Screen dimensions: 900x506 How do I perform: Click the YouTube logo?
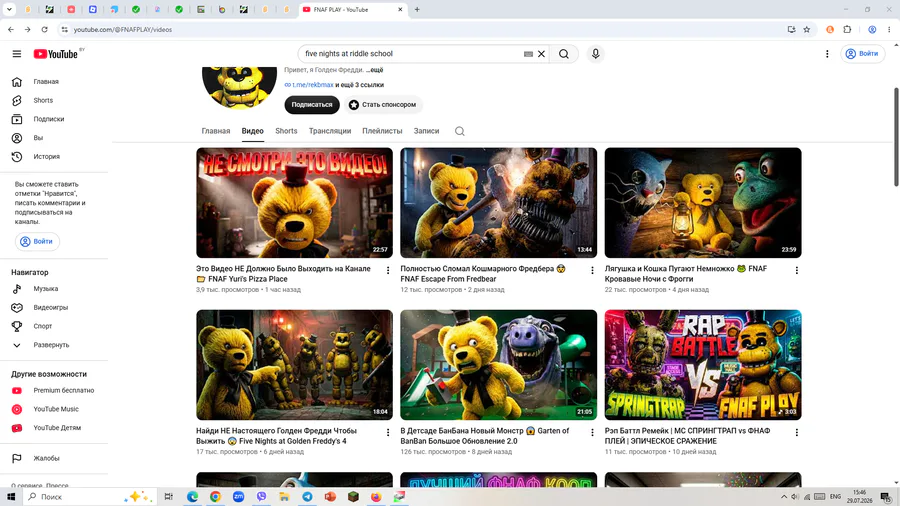[x=56, y=54]
